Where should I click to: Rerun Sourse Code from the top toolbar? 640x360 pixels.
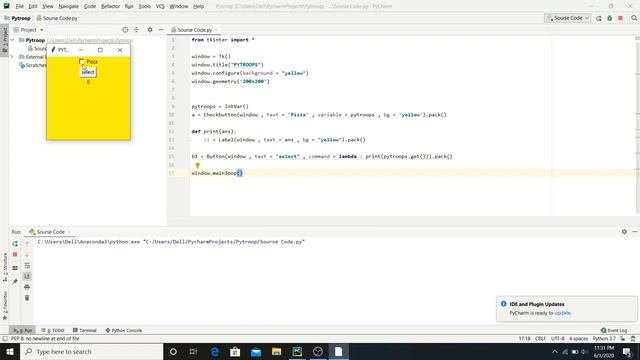pos(599,18)
